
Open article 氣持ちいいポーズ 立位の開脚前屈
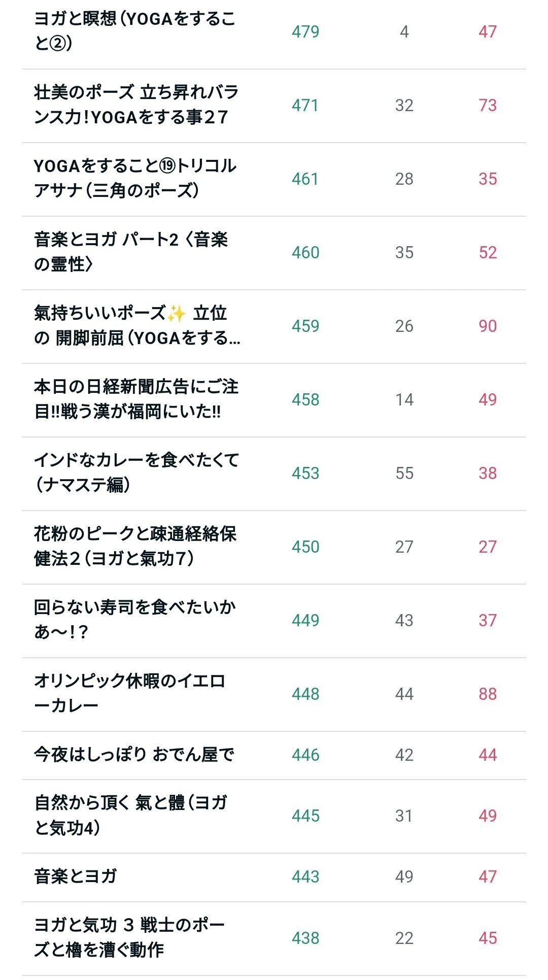[x=137, y=326]
